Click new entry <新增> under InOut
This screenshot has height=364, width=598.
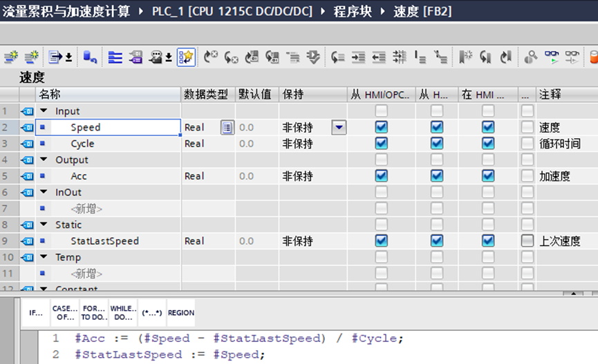(86, 209)
